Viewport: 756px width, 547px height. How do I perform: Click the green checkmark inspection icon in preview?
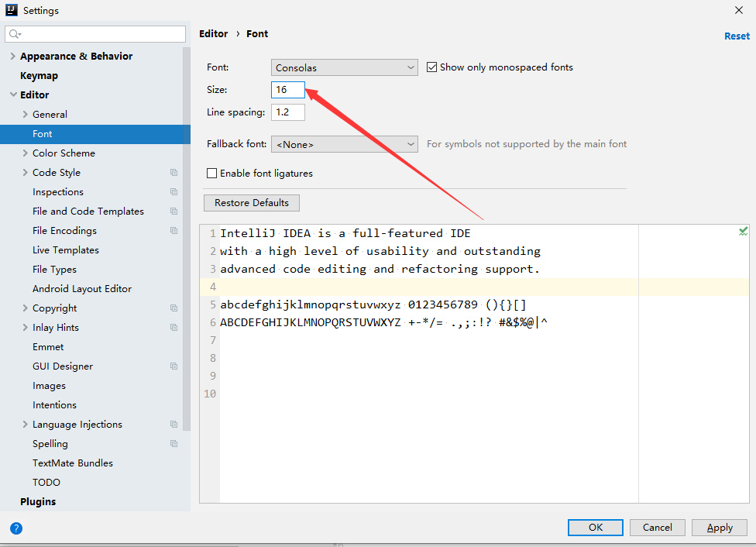743,232
